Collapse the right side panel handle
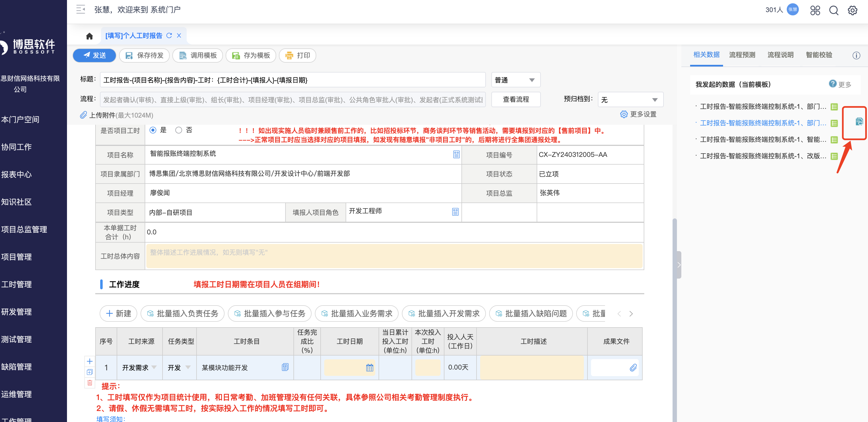This screenshot has width=868, height=422. 679,265
